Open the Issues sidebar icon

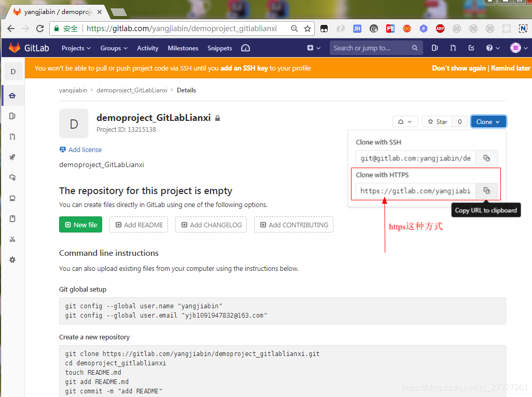[x=12, y=116]
